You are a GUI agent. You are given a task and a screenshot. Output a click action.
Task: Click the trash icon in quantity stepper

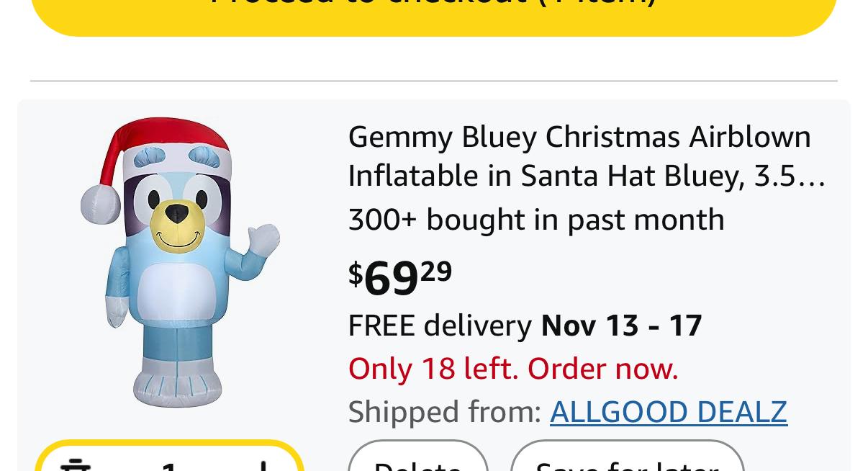[x=75, y=465]
